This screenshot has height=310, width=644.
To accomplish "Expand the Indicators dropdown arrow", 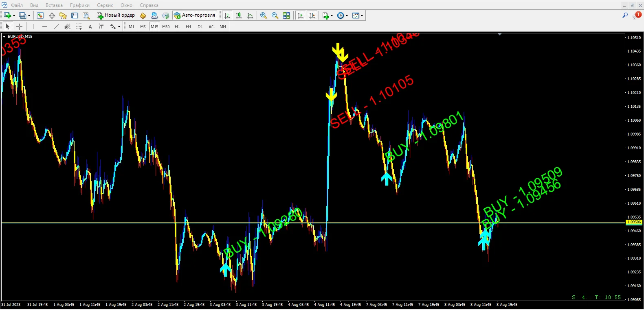I will coord(332,16).
